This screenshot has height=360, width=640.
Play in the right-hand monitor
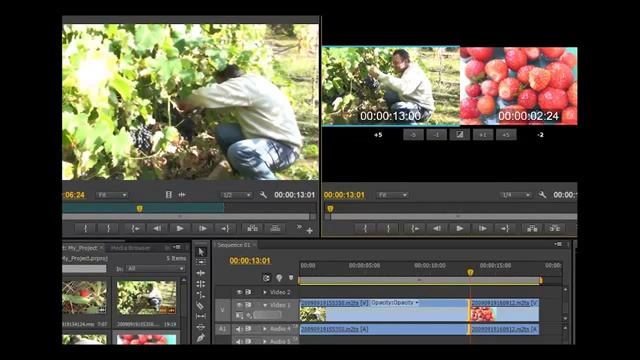click(460, 229)
